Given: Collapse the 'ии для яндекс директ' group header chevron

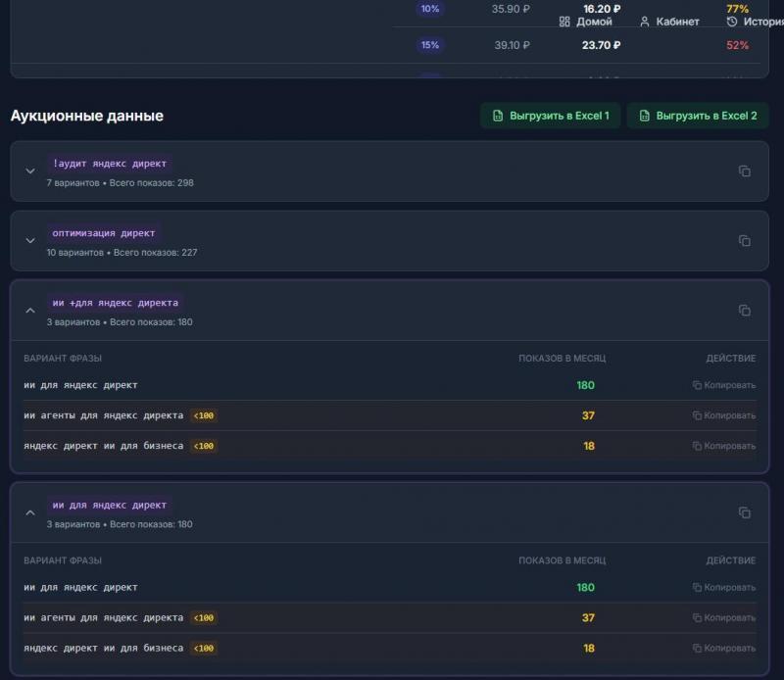Looking at the screenshot, I should [x=30, y=512].
